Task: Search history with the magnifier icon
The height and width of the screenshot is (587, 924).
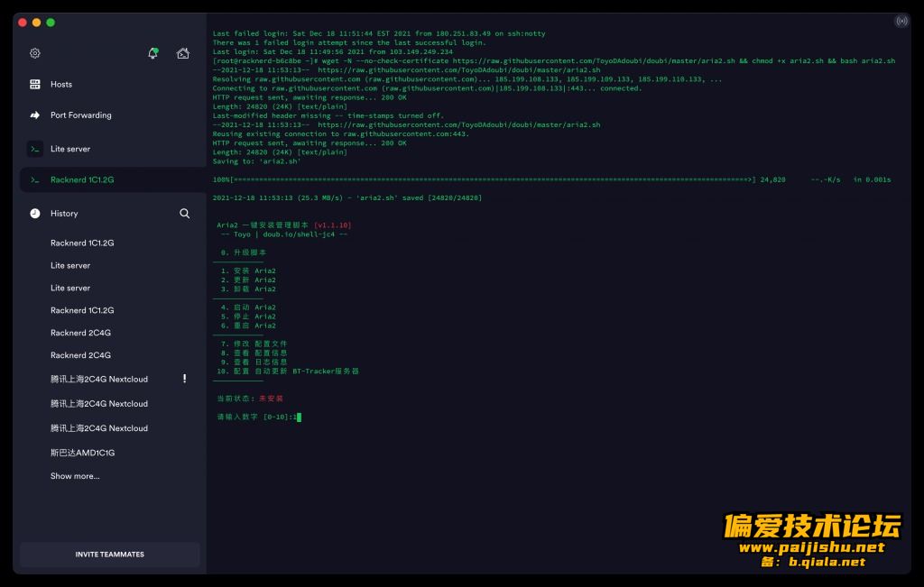Action: [184, 213]
